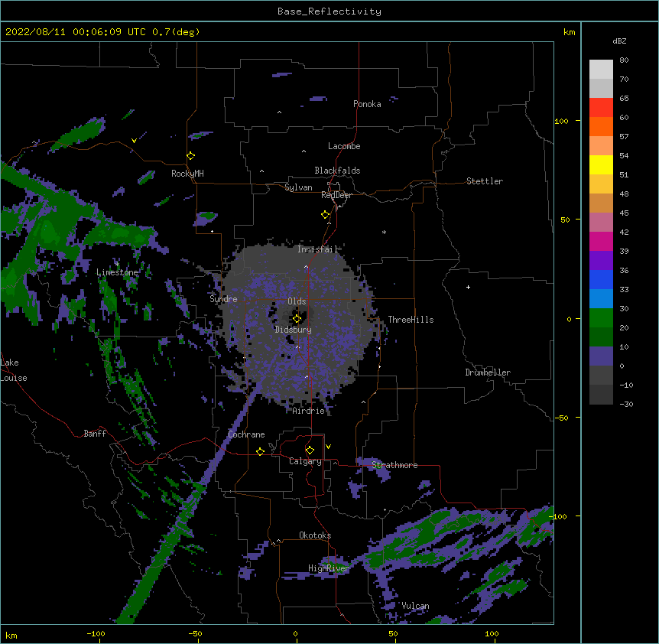
Task: Click the asterisk marker southeast of RedDeer
Action: click(384, 232)
